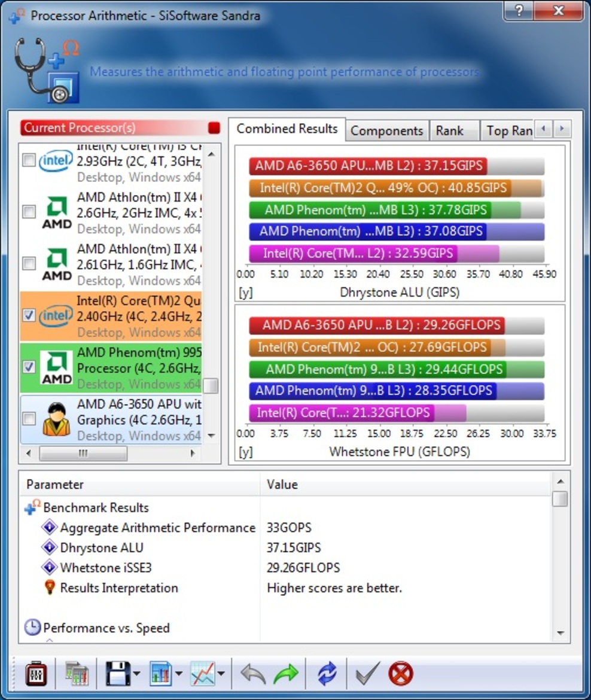Switch to Components tab

coord(386,131)
